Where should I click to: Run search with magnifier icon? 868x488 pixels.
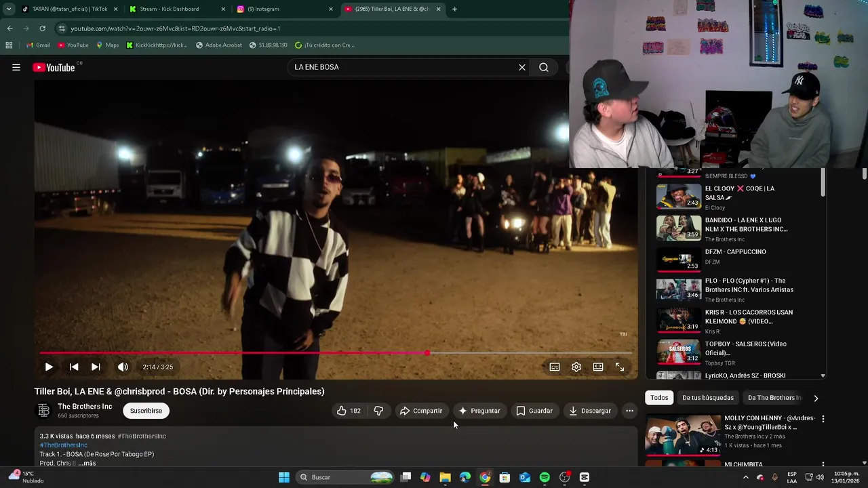[544, 67]
